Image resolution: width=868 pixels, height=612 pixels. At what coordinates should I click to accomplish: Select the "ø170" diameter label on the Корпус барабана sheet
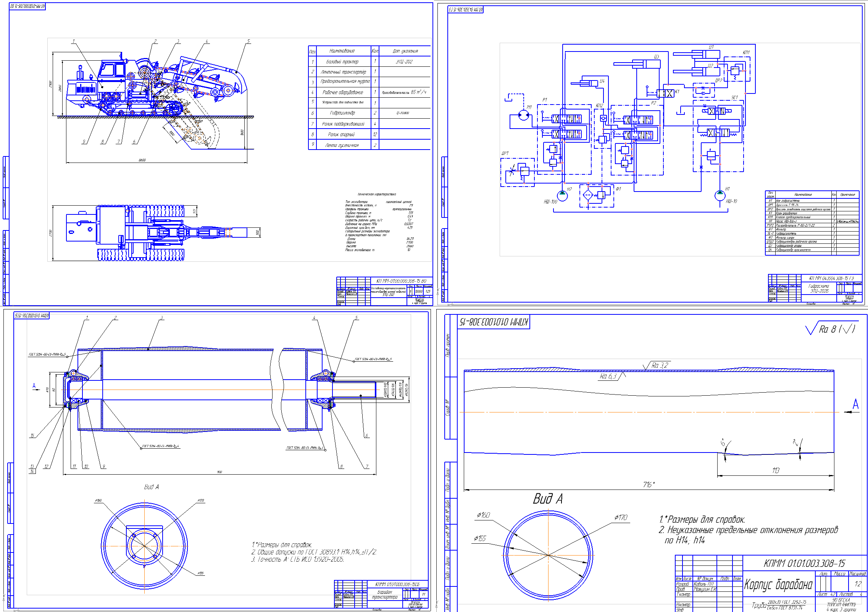(621, 517)
